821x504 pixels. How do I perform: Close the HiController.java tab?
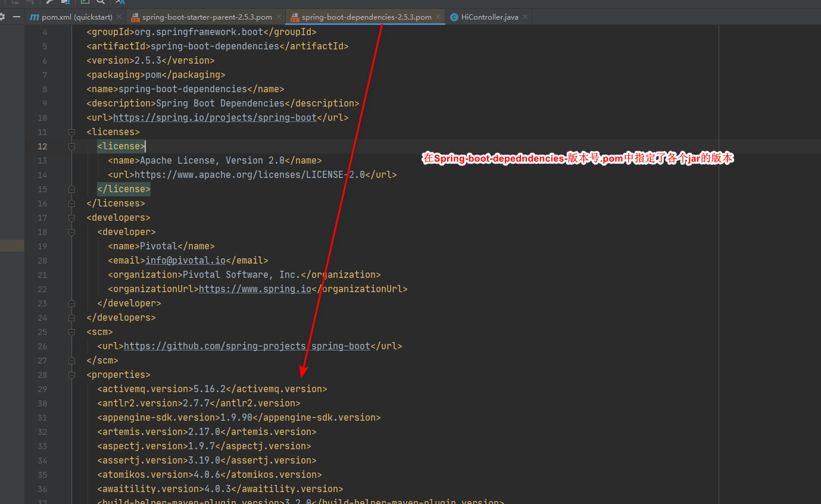click(525, 17)
